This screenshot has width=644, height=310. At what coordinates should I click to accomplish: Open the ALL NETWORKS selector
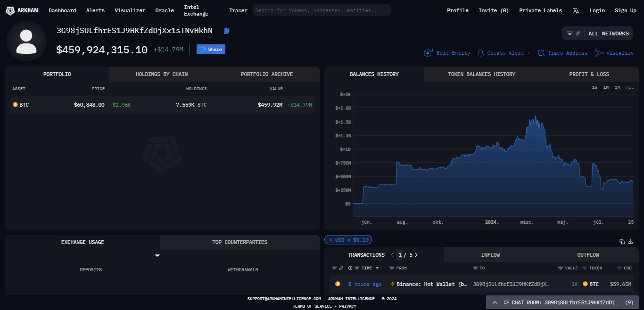coord(597,34)
